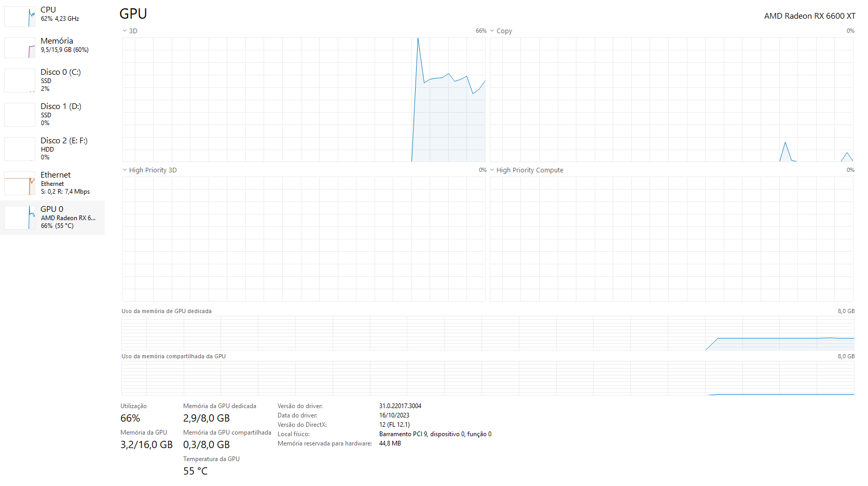The height and width of the screenshot is (486, 868).
Task: Click the S: 0,2 R: 7,4 Mbps reading
Action: (x=65, y=192)
